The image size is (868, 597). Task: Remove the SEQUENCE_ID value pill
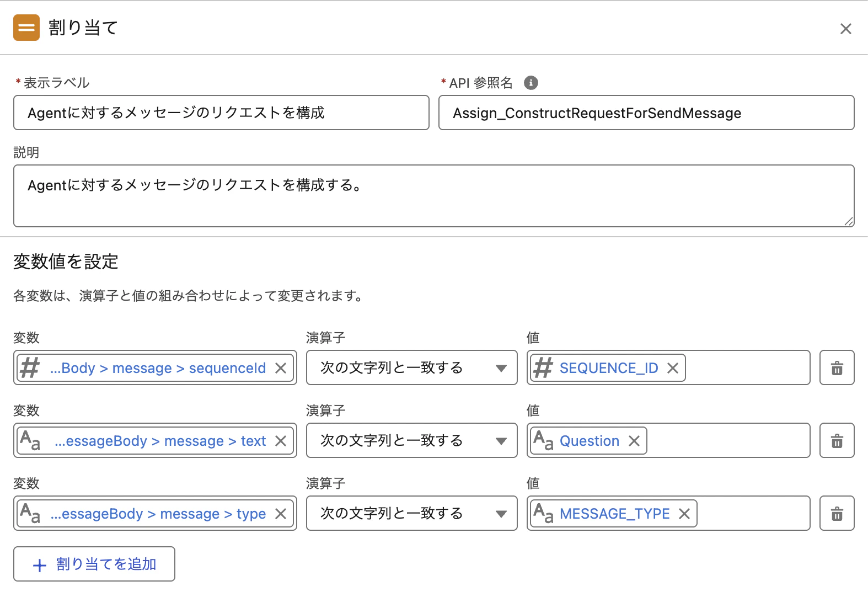[673, 368]
